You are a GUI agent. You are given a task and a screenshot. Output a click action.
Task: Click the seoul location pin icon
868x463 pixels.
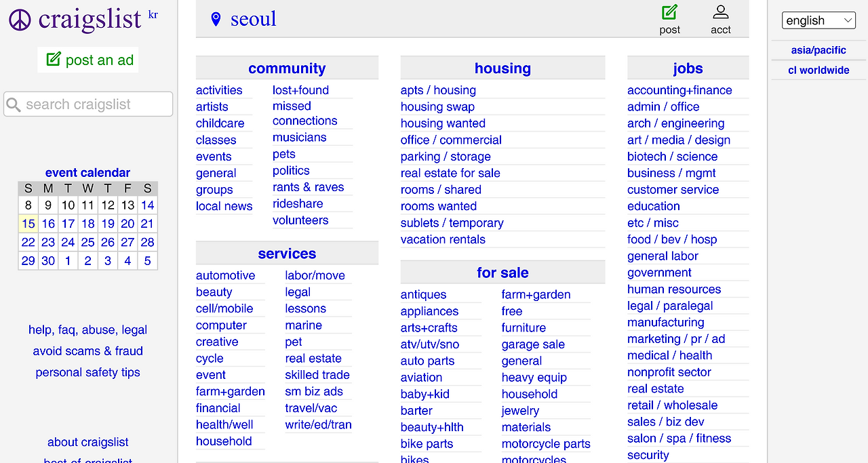pos(216,19)
